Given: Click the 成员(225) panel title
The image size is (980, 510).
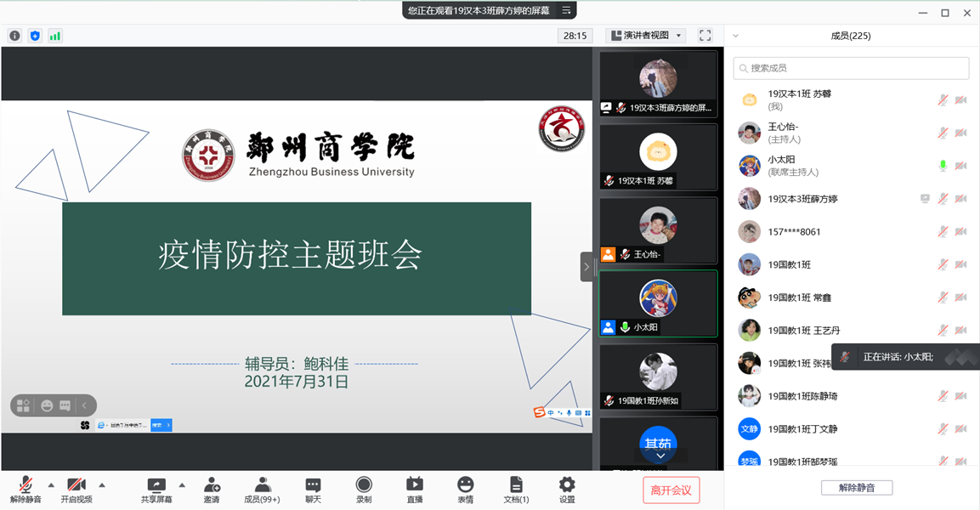Looking at the screenshot, I should click(x=851, y=36).
